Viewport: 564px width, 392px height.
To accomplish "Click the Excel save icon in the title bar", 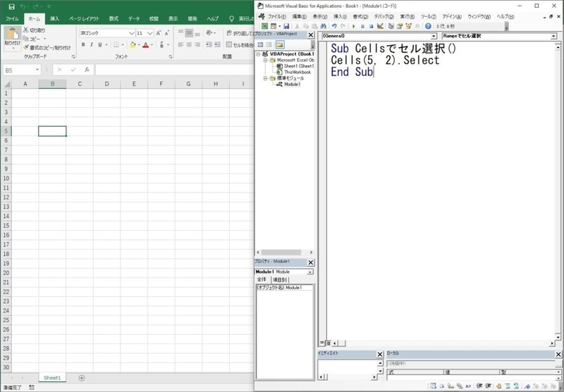I will pos(11,6).
